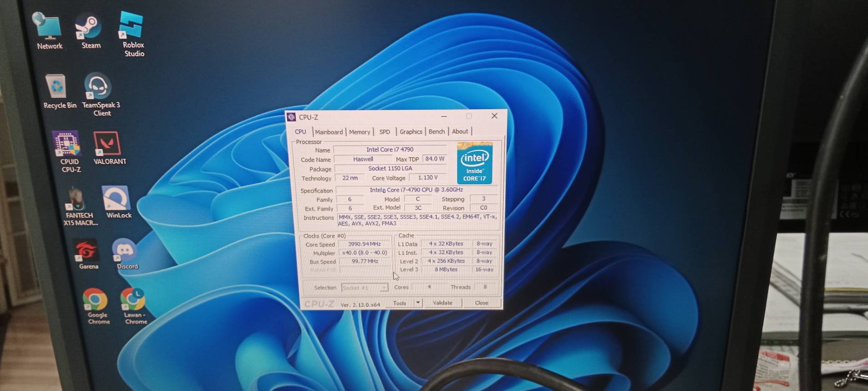
Task: Open the Discord desktop shortcut
Action: (125, 254)
